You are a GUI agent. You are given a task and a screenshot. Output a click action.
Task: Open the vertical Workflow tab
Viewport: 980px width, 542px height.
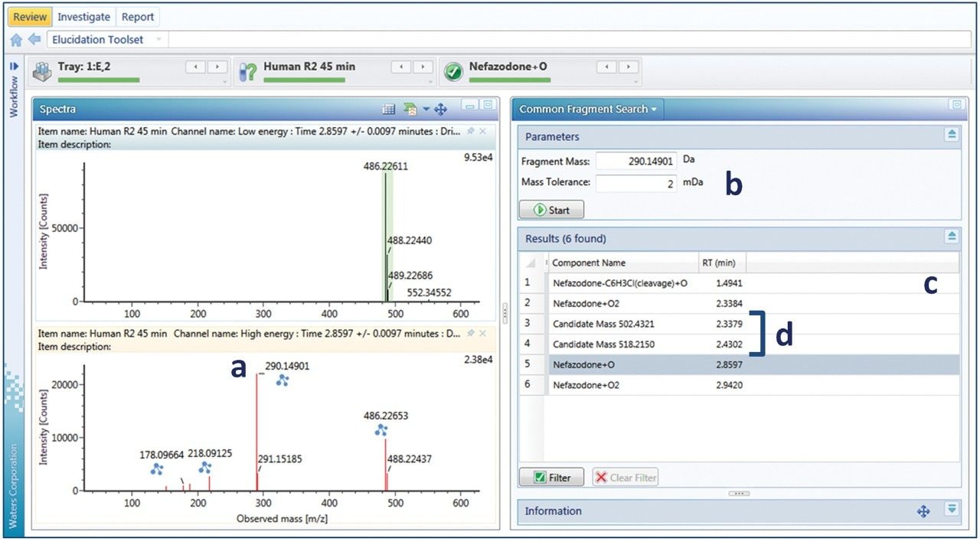click(x=14, y=96)
